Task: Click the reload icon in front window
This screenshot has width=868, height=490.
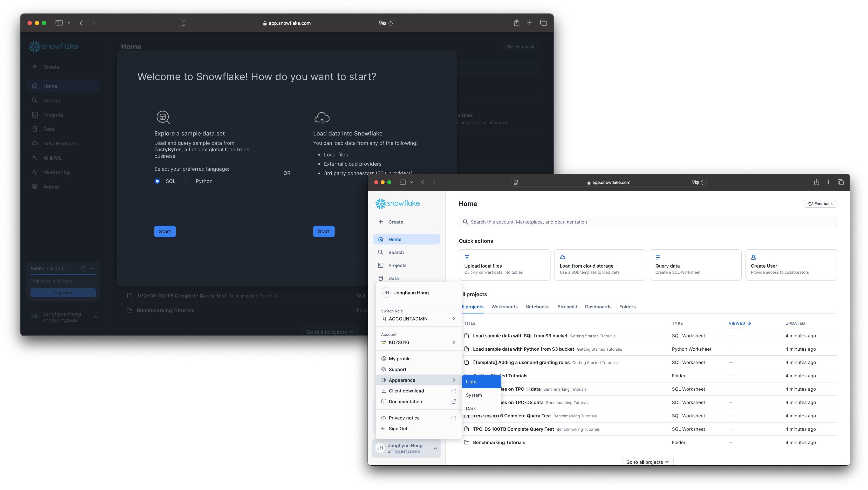Action: [x=702, y=182]
